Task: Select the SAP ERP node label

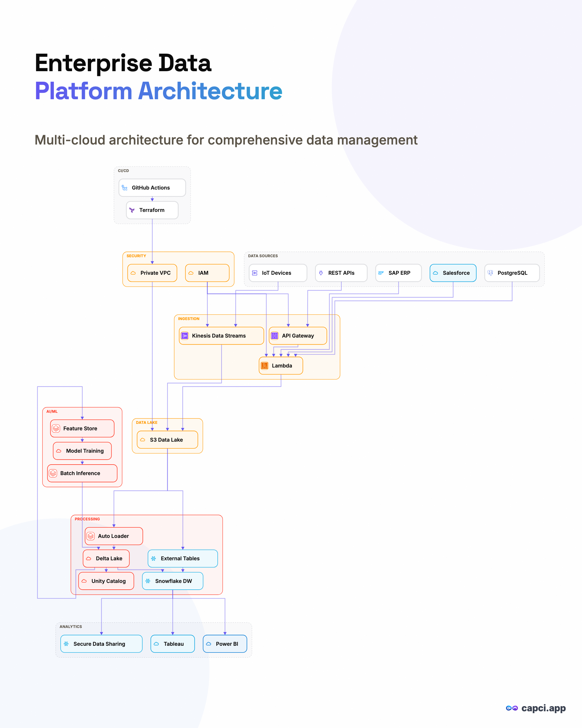Action: 400,273
